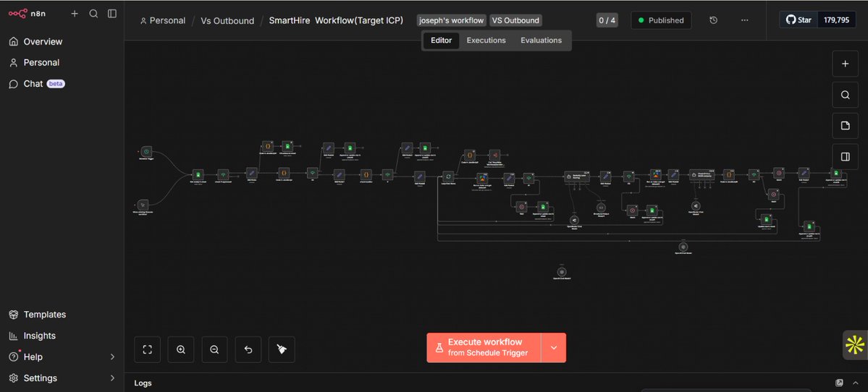
Task: Open the AI assistant sparkle button
Action: point(855,345)
